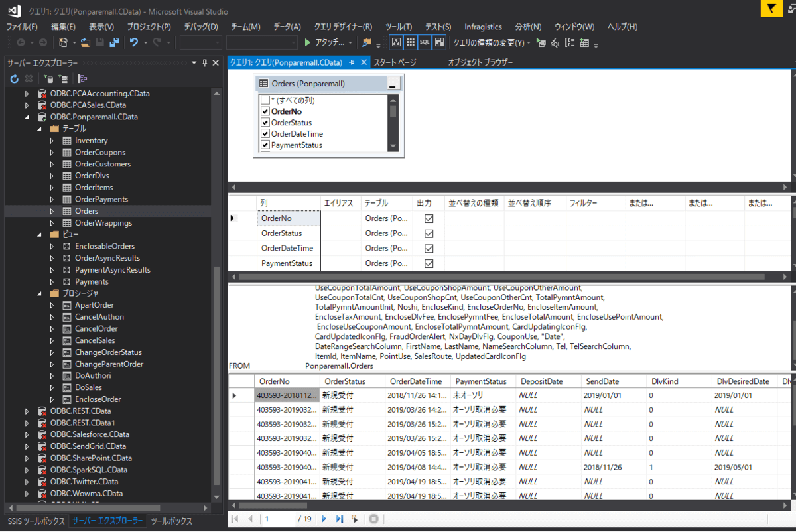The image size is (796, 532).
Task: Switch to ツールボックス bottom tab
Action: 171,521
